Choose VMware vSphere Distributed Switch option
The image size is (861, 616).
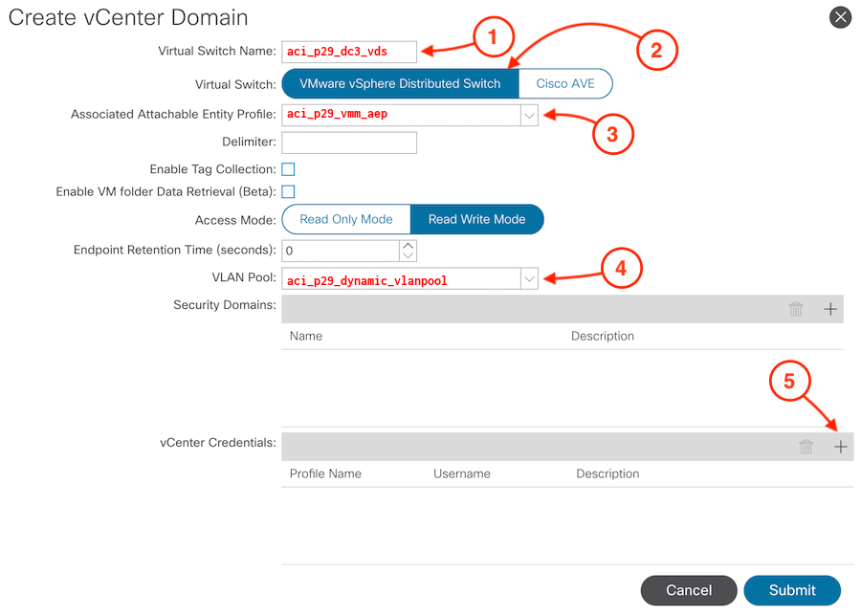pos(400,83)
